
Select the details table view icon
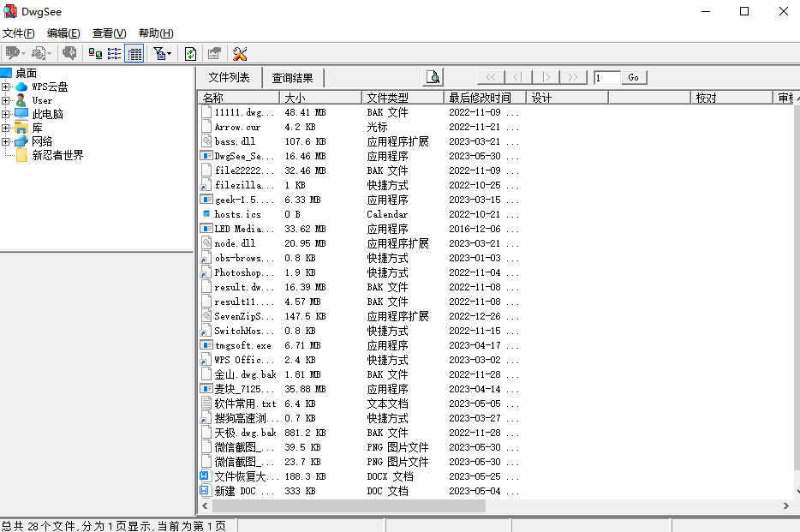click(134, 54)
